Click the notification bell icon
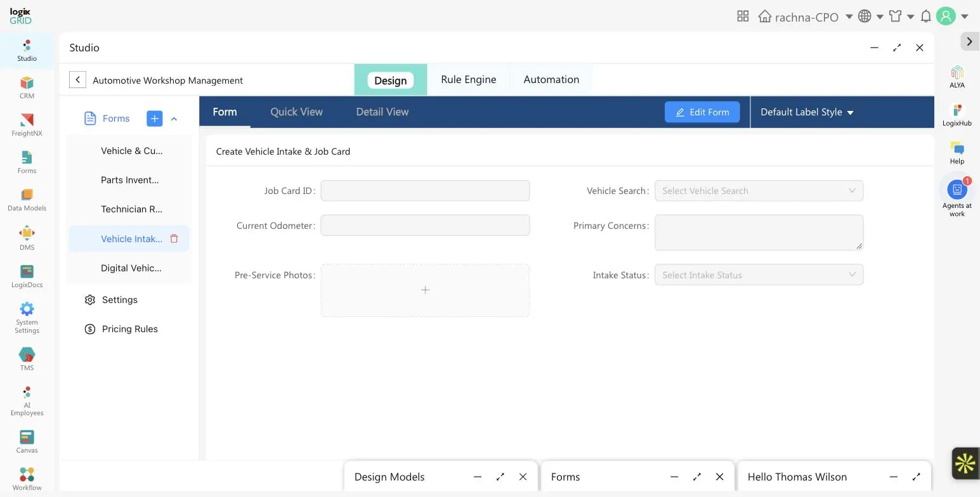980x497 pixels. (925, 16)
